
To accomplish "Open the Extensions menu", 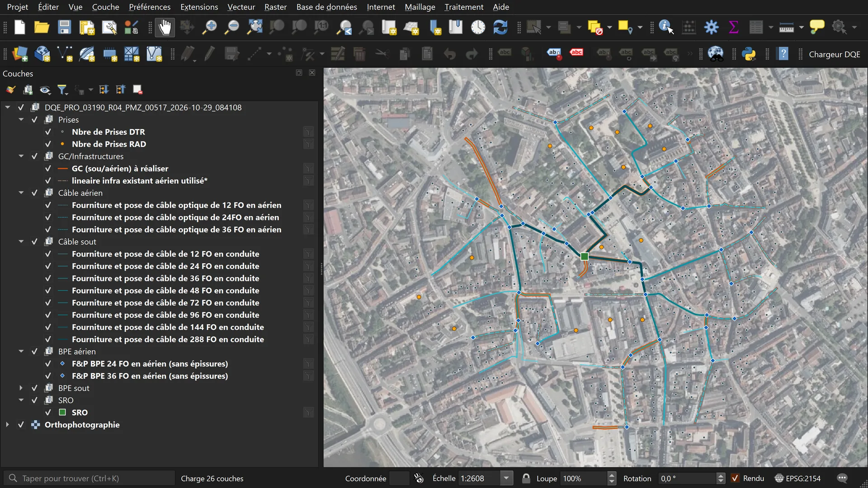I will point(199,7).
